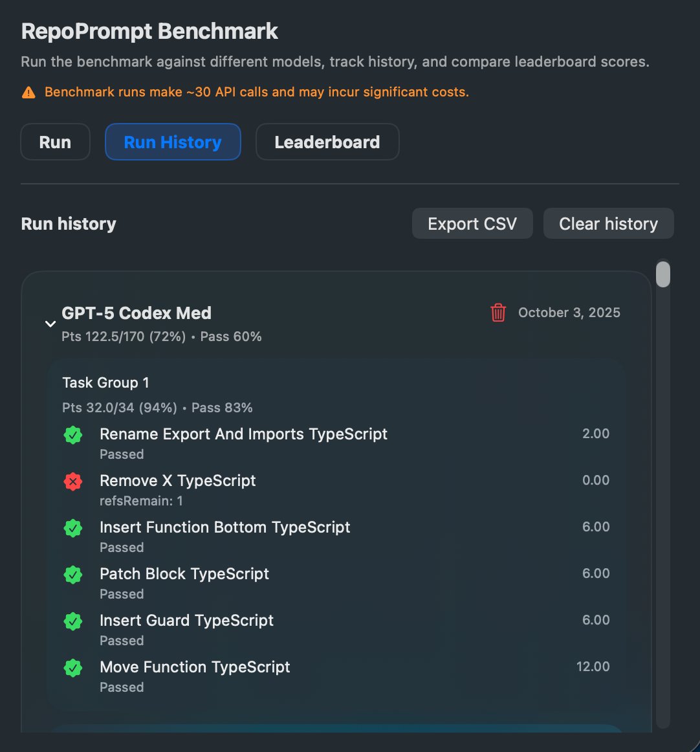Click the pass badge beside Insert Function Bottom TypeScript
This screenshot has width=700, height=752.
(72, 528)
